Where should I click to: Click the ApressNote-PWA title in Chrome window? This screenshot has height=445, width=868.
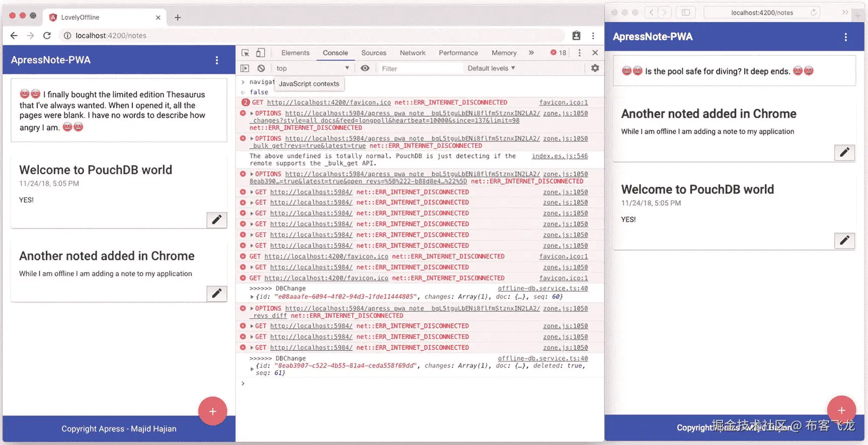coord(51,60)
